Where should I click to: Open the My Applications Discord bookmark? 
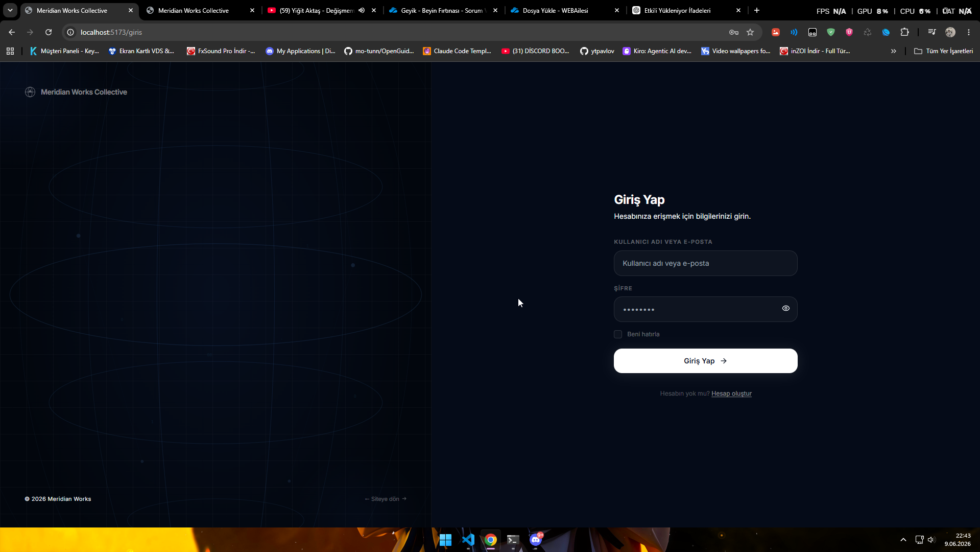(x=301, y=51)
